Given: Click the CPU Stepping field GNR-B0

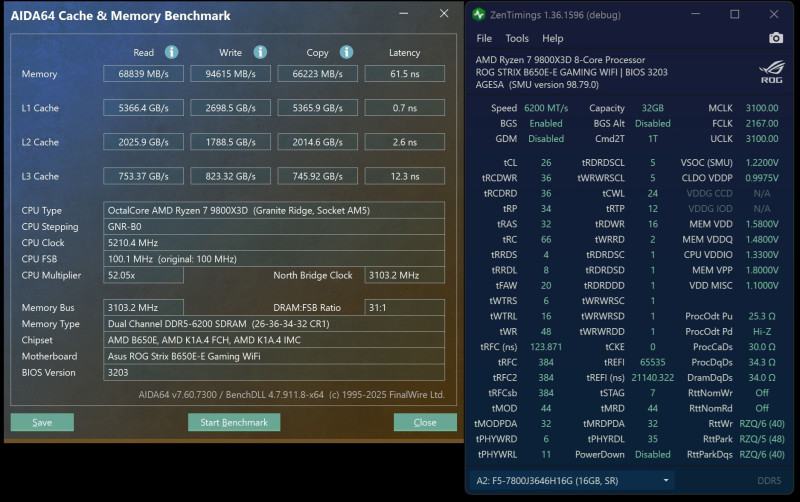Looking at the screenshot, I should (x=274, y=227).
